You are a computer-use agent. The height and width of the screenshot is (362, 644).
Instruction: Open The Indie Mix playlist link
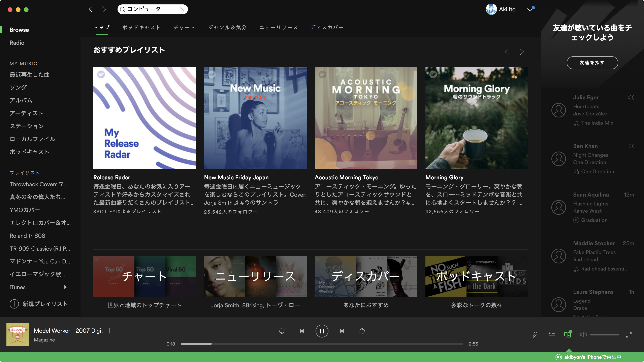[x=597, y=123]
